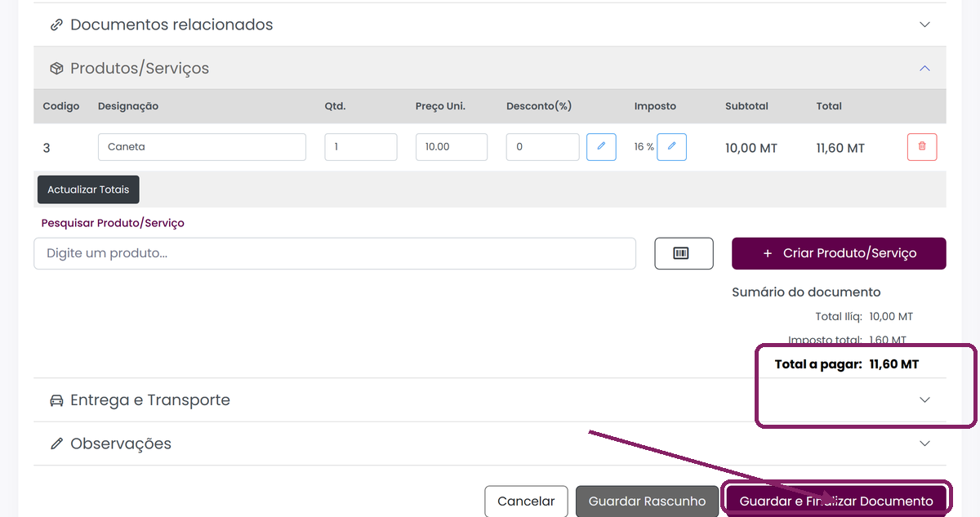Click the link icon beside Documentos relacionados
Viewport: 980px width, 517px height.
pyautogui.click(x=56, y=25)
